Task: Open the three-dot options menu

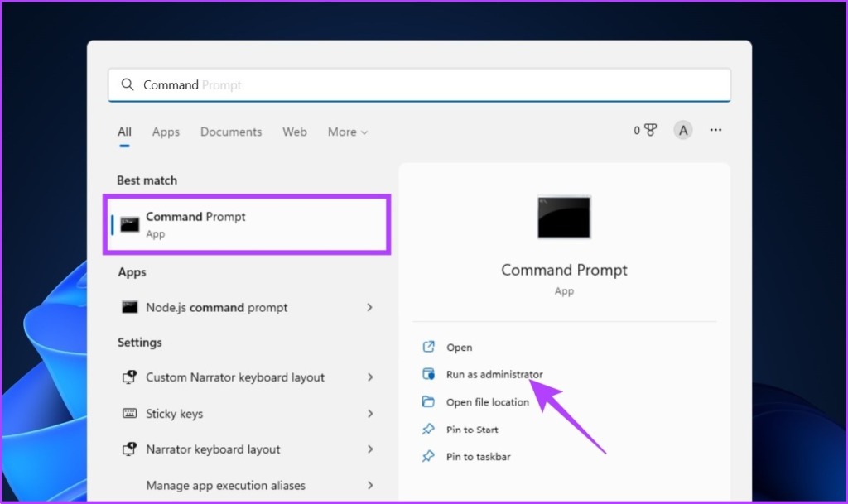Action: tap(715, 130)
